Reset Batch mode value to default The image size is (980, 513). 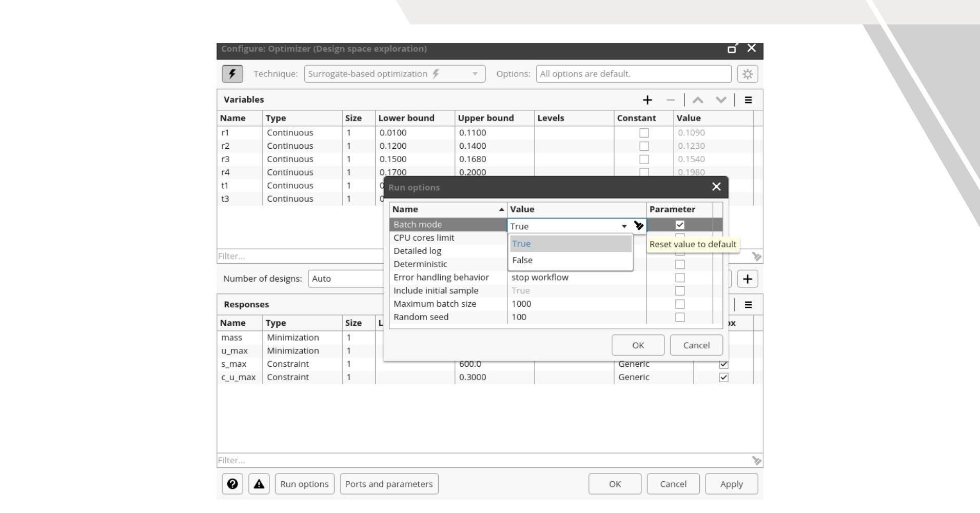point(639,226)
